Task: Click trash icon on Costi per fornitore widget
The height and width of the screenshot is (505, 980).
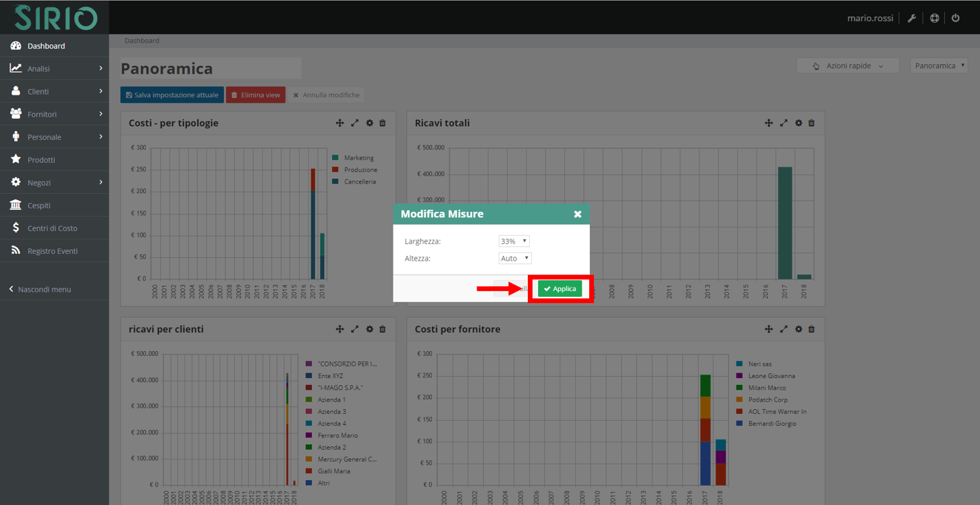Action: click(x=811, y=329)
